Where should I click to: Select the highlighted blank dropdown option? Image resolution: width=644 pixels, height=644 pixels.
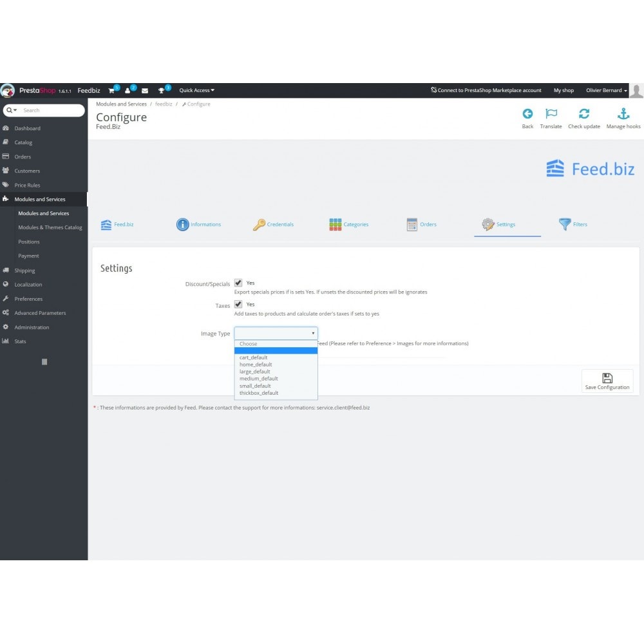[276, 350]
